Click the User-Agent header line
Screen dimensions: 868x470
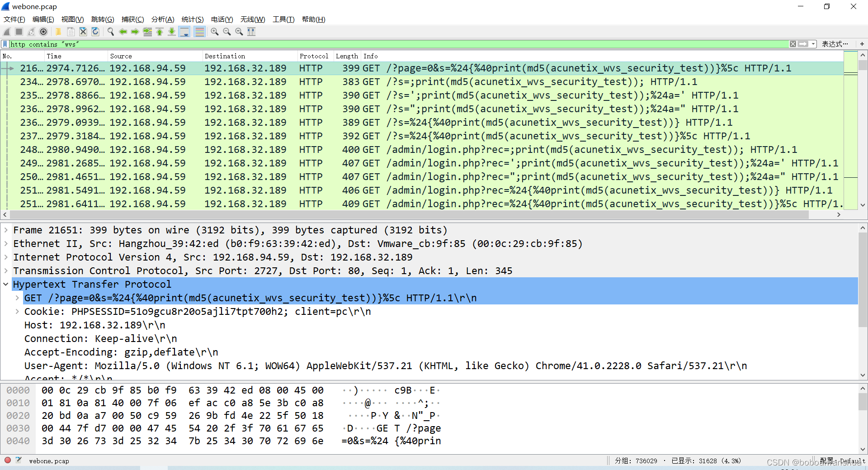tap(386, 366)
